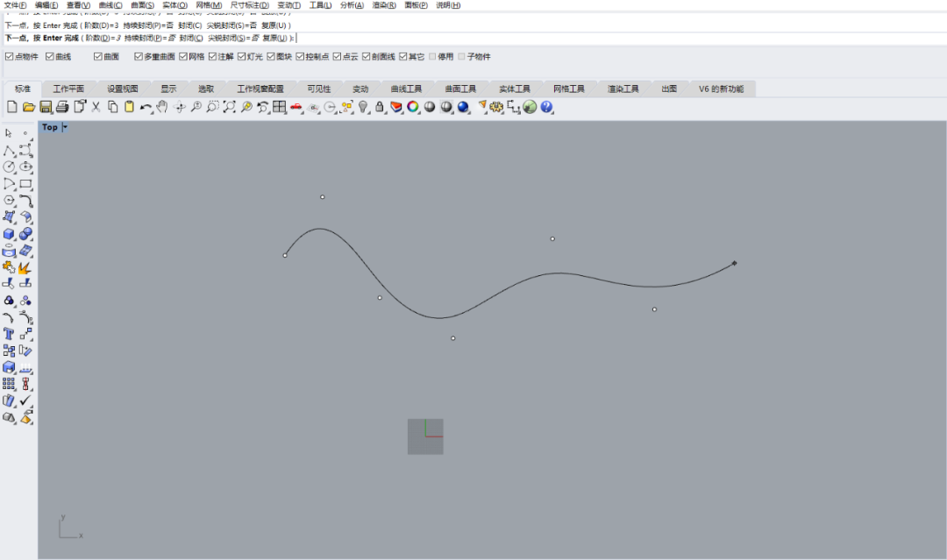Enable the 子物件 checkbox

462,57
